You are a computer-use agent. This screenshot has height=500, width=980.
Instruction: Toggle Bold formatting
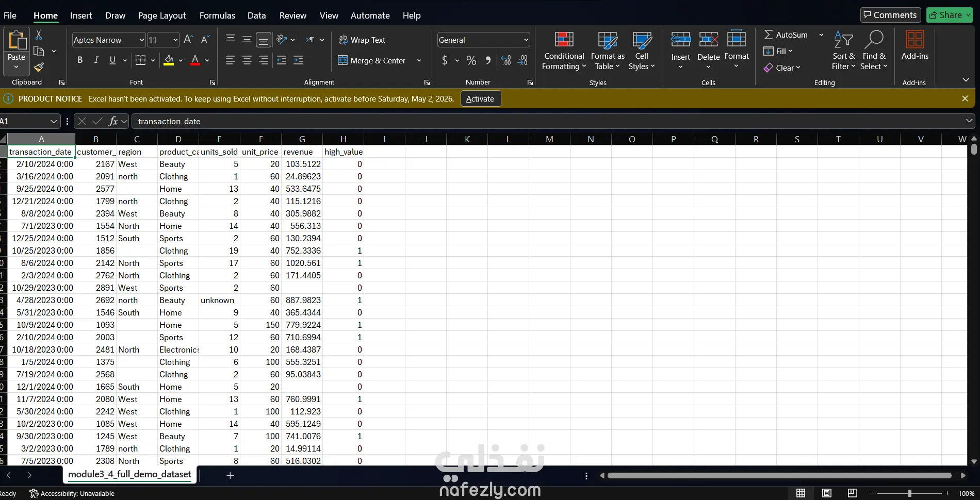coord(80,60)
